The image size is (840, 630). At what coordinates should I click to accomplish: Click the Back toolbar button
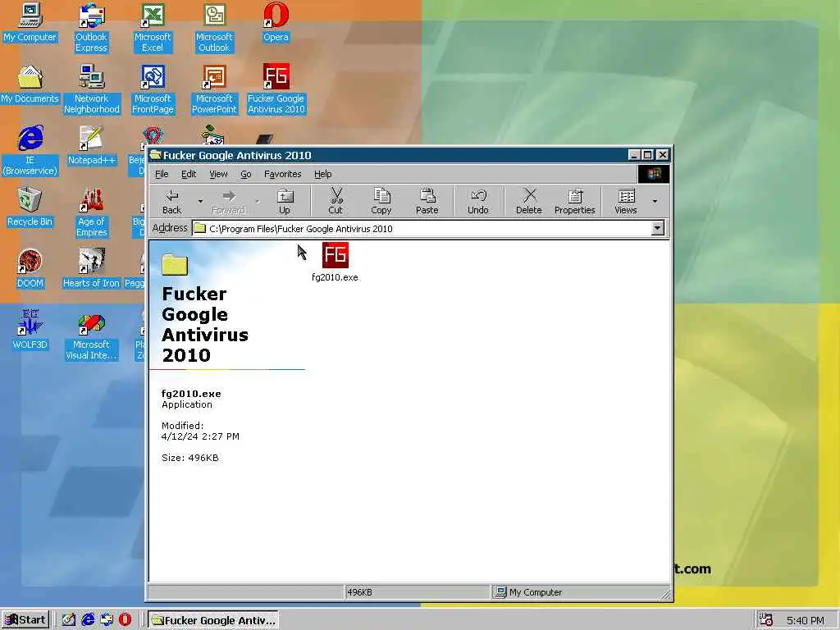172,202
